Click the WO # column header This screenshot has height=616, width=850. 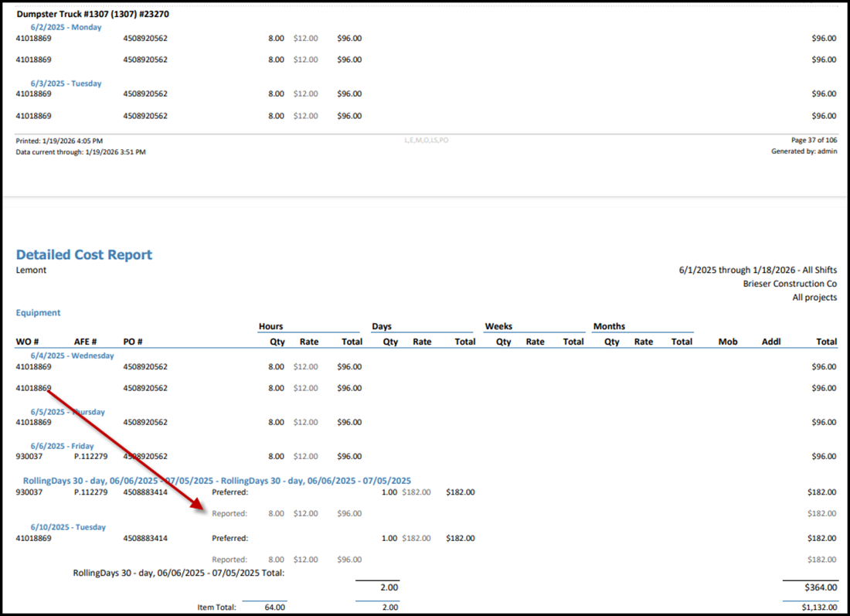click(27, 342)
